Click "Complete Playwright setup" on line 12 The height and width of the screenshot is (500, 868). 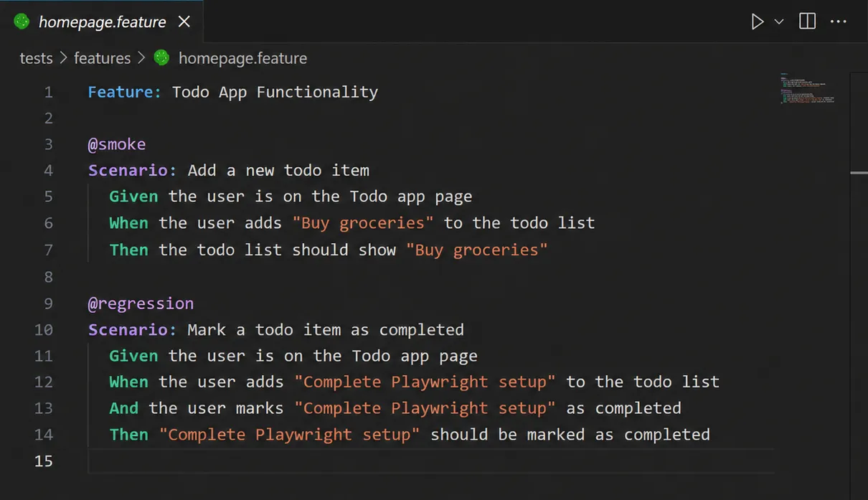[425, 382]
